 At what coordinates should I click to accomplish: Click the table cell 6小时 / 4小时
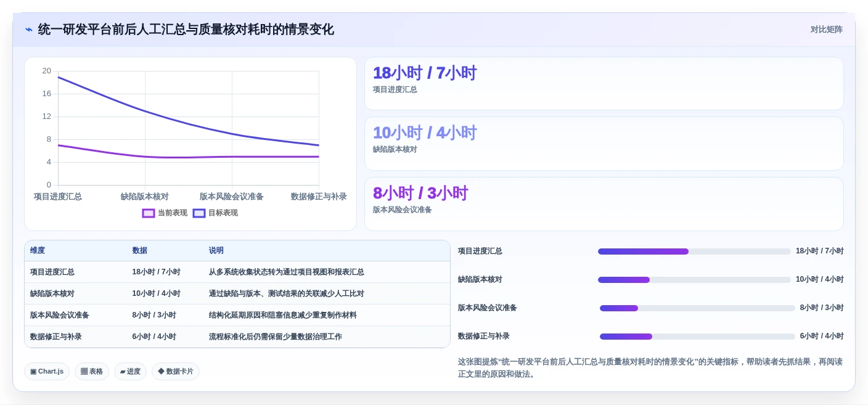pyautogui.click(x=154, y=337)
